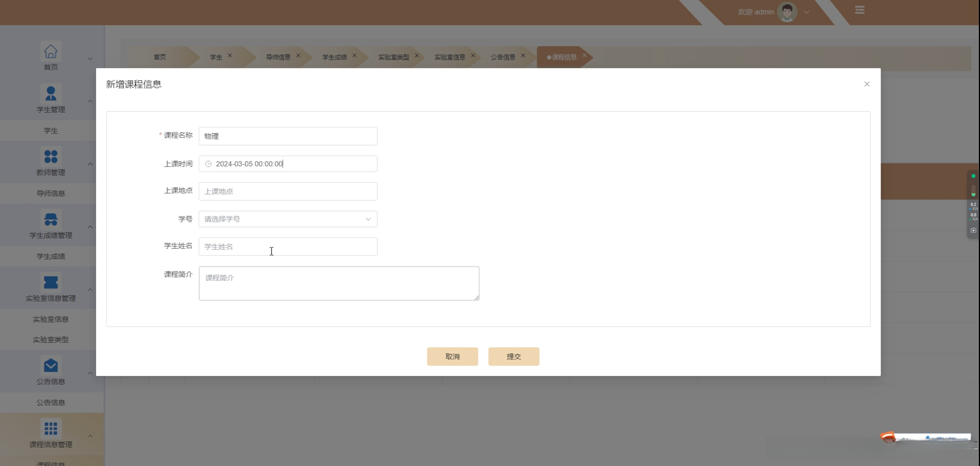980x466 pixels.
Task: Click the 取消 cancel button
Action: 452,356
